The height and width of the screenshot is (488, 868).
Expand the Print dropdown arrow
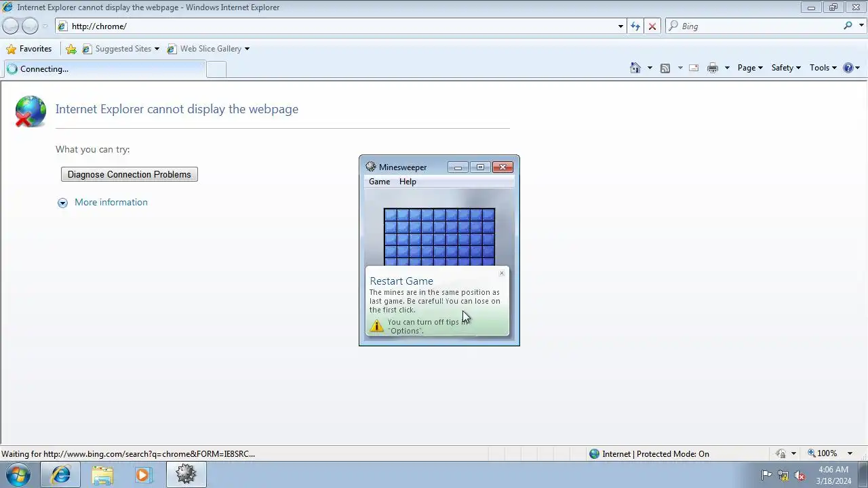coord(727,68)
